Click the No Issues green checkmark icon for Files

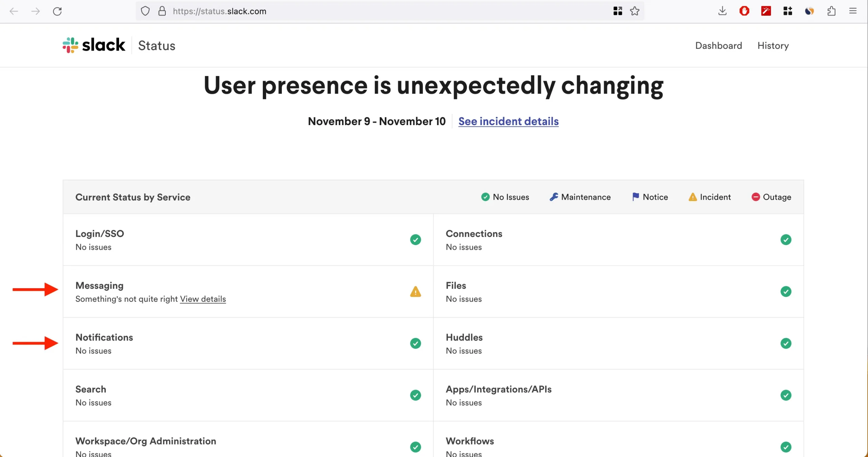pos(786,292)
